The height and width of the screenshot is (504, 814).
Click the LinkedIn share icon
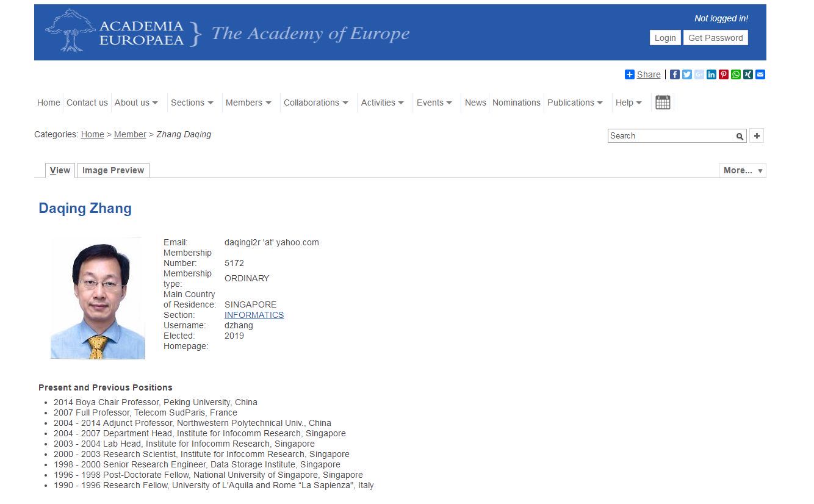(711, 74)
